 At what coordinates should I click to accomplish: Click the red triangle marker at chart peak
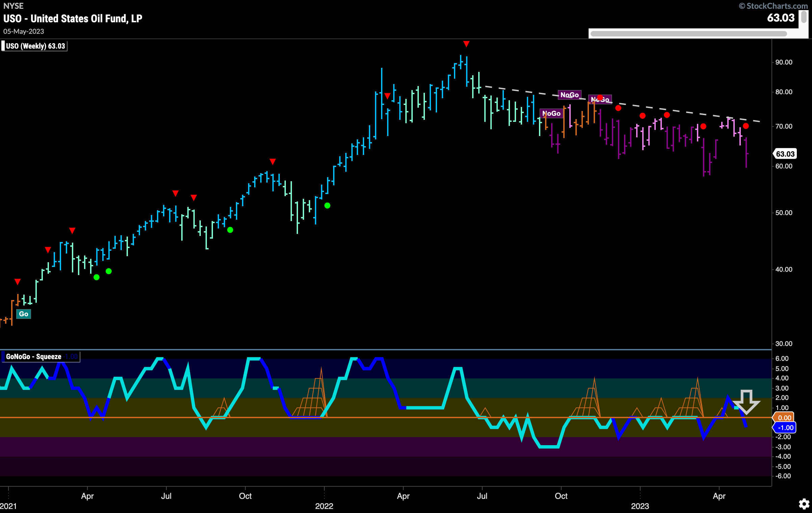coord(466,44)
